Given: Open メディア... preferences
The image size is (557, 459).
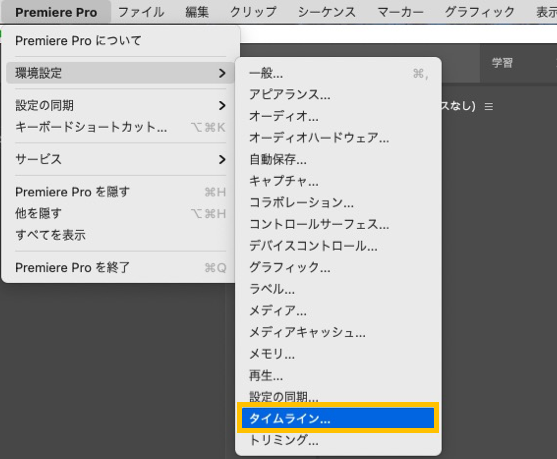Looking at the screenshot, I should point(338,311).
